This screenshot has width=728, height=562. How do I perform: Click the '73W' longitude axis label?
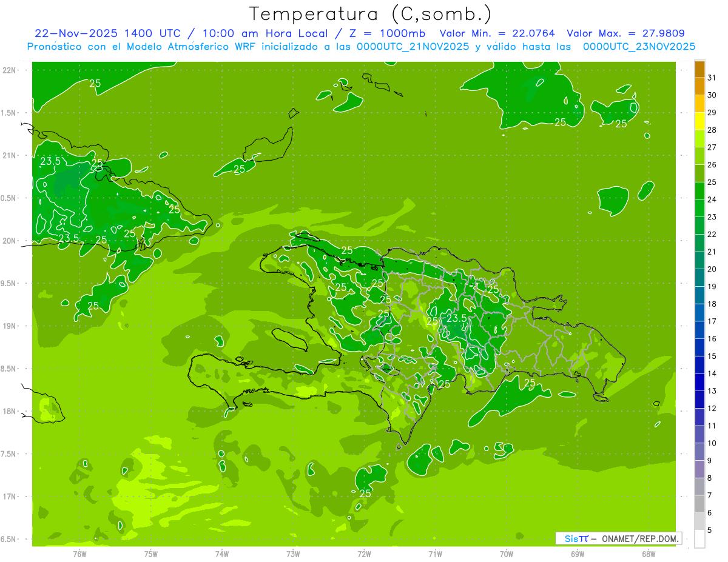[x=293, y=554]
